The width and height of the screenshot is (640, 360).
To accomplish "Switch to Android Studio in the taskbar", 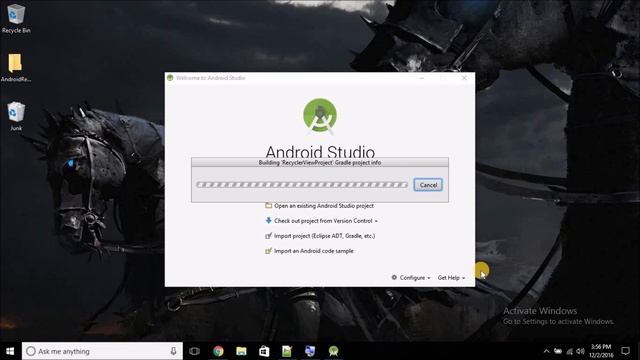I will click(333, 351).
